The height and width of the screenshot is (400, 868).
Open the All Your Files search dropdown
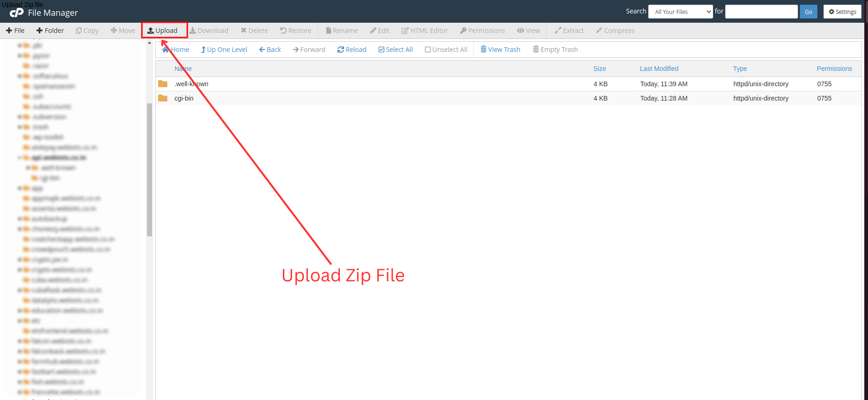pos(680,12)
